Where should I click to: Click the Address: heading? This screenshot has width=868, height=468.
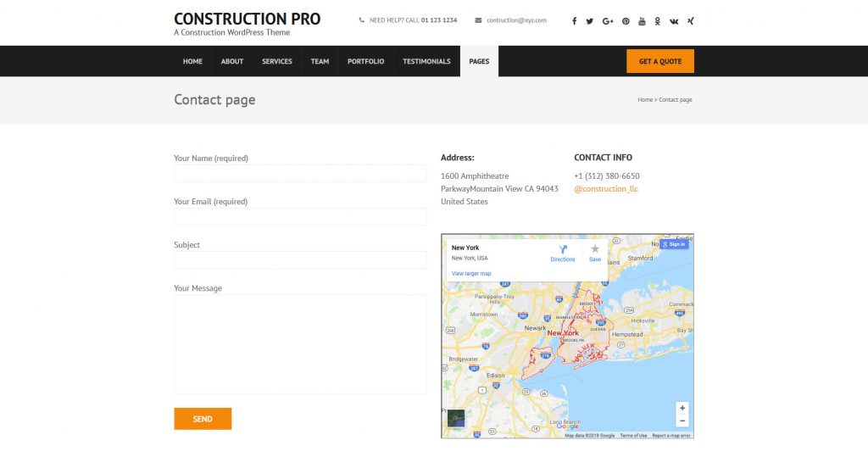coord(457,158)
